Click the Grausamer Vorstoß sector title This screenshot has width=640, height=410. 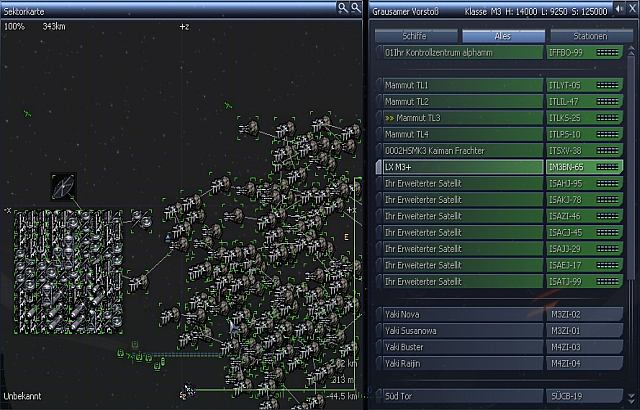click(x=405, y=11)
